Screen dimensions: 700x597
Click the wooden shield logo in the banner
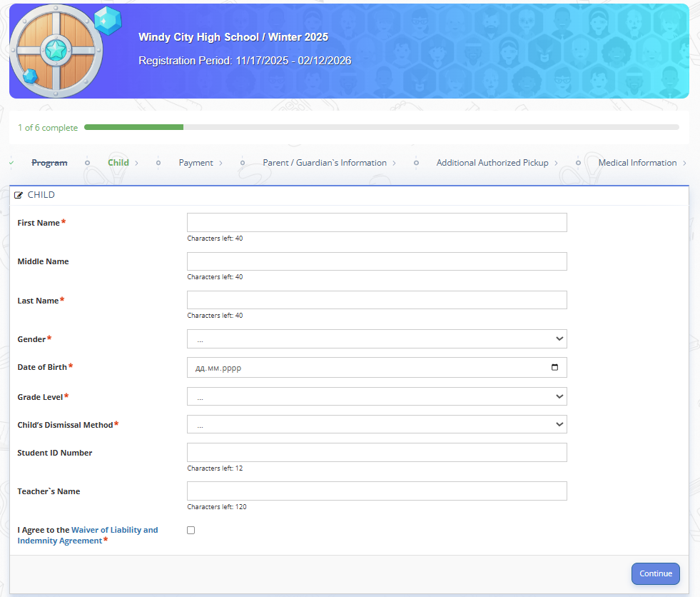click(56, 49)
